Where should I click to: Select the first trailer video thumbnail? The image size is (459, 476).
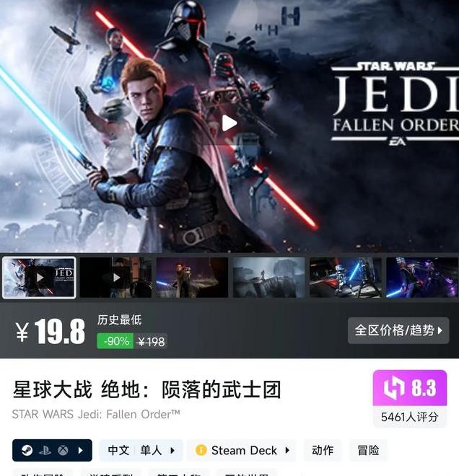(x=39, y=278)
